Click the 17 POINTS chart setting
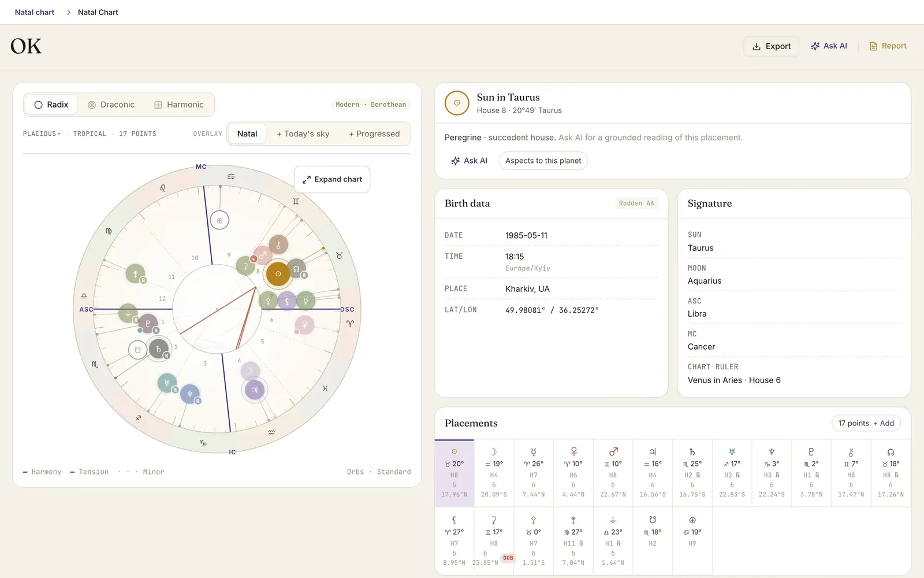Viewport: 924px width, 578px height. [137, 134]
